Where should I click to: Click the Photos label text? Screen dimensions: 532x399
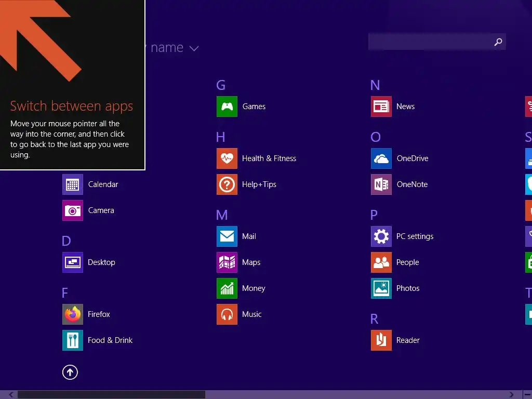coord(408,288)
